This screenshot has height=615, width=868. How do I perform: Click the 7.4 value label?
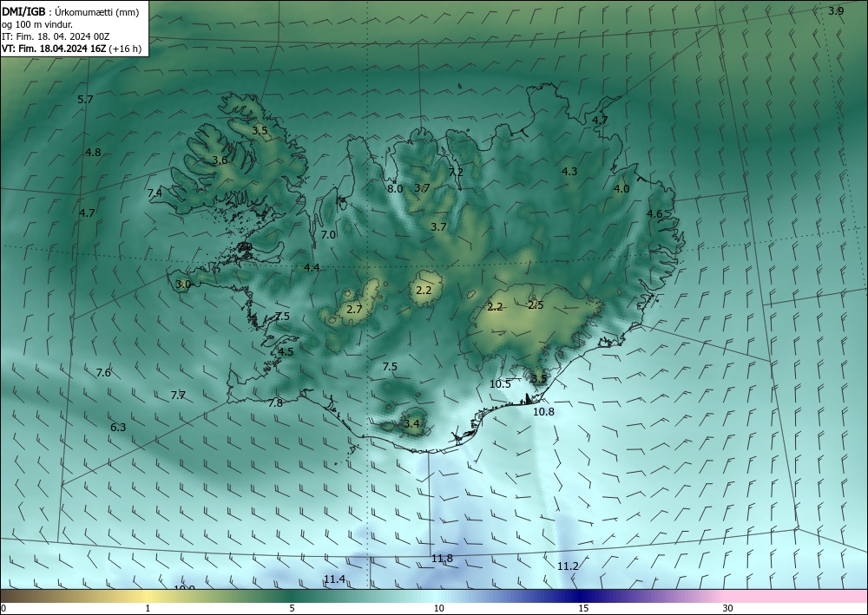pos(155,193)
